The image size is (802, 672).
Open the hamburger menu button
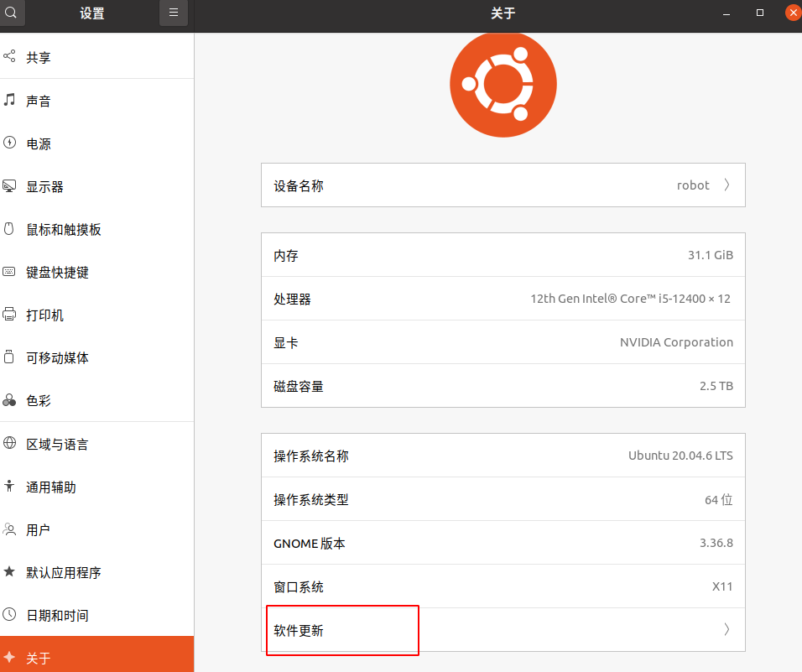point(174,13)
